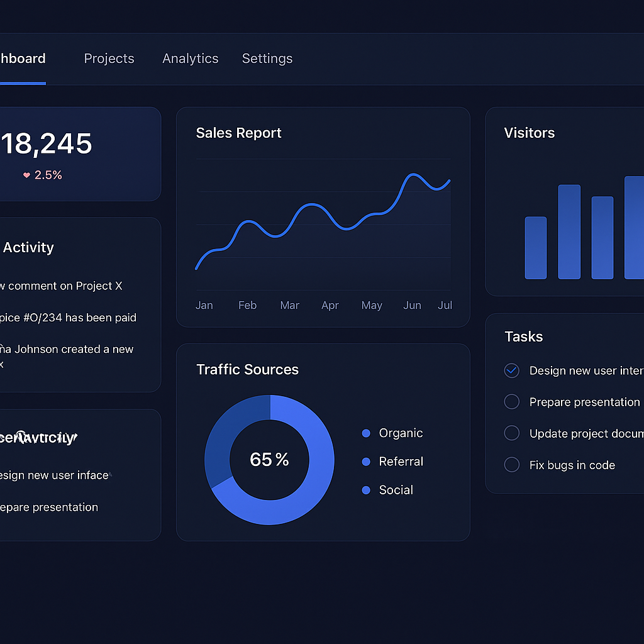Check the 'Fix bugs in code' task

[x=511, y=465]
